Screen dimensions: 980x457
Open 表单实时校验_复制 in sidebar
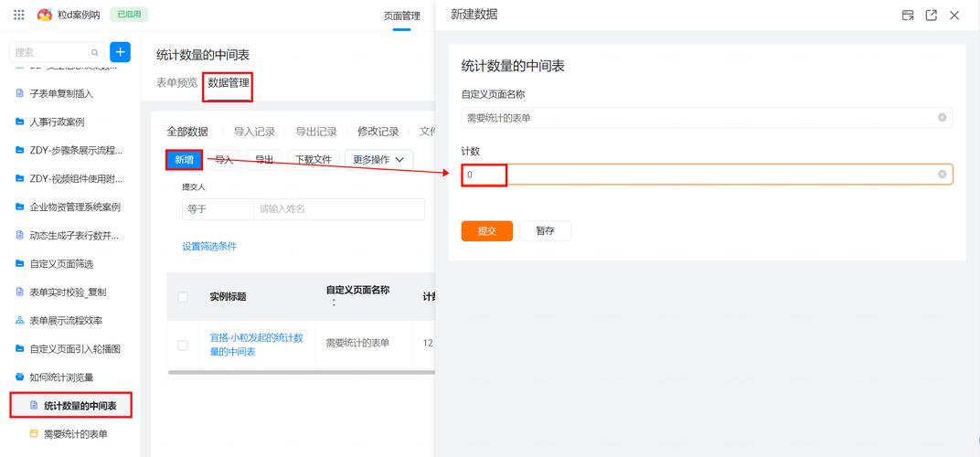pos(69,292)
